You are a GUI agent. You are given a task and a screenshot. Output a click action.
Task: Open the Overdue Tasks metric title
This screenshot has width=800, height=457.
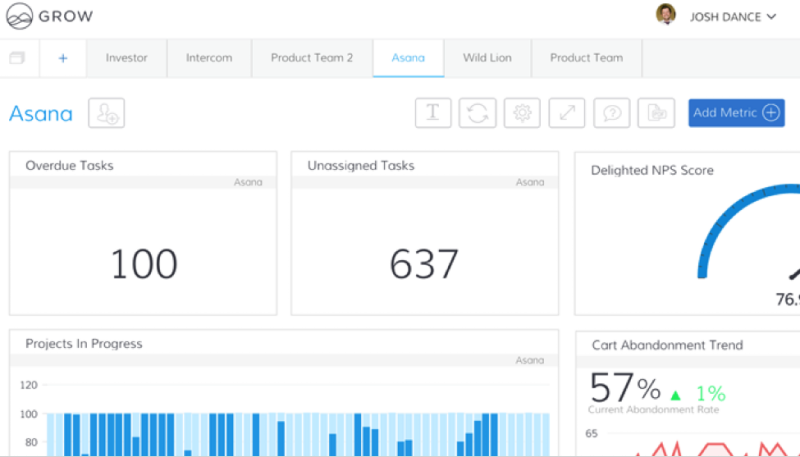click(69, 165)
